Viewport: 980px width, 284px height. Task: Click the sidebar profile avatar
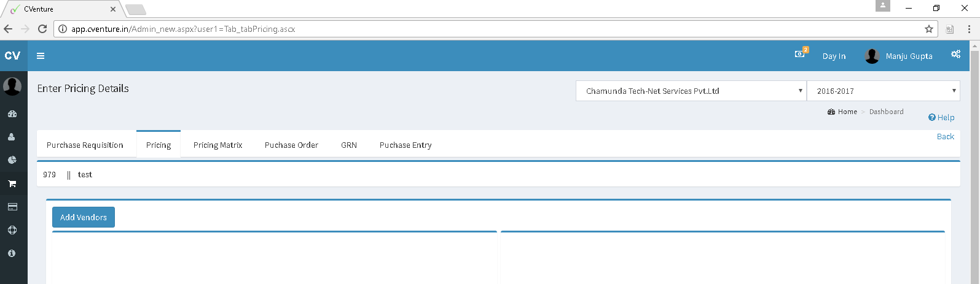12,86
